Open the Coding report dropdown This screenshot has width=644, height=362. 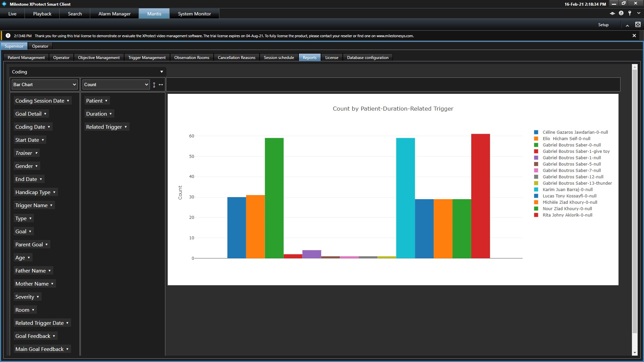tap(88, 72)
